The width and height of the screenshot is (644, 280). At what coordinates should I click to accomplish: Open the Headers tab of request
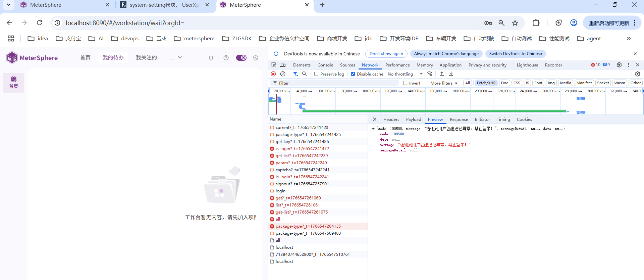tap(391, 119)
